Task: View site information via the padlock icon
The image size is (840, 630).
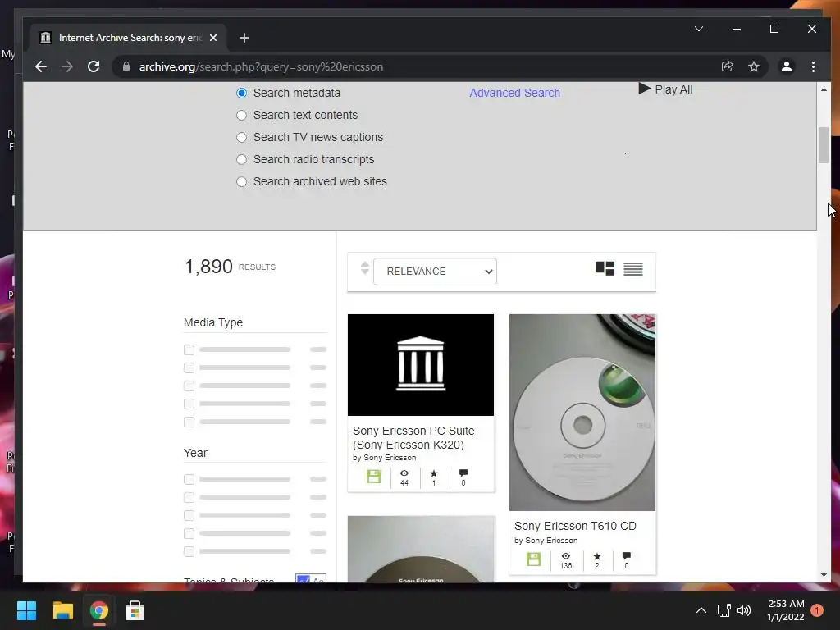Action: [x=126, y=66]
